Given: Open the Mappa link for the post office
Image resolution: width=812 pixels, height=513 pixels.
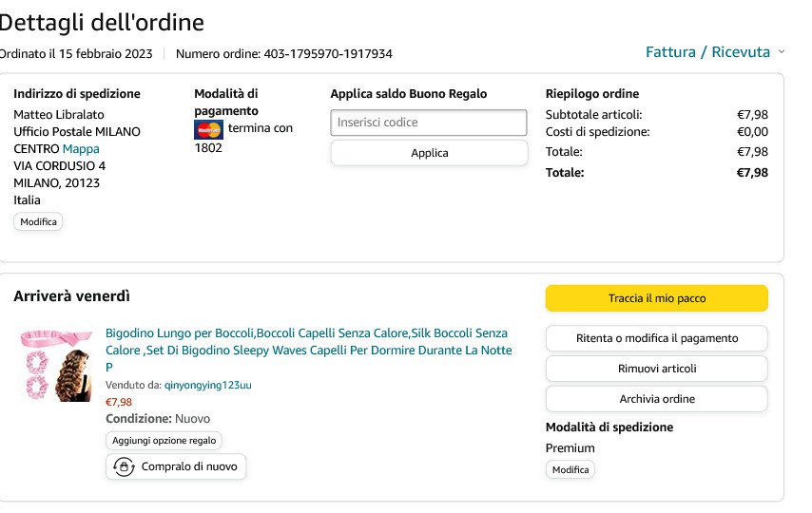Looking at the screenshot, I should tap(81, 148).
